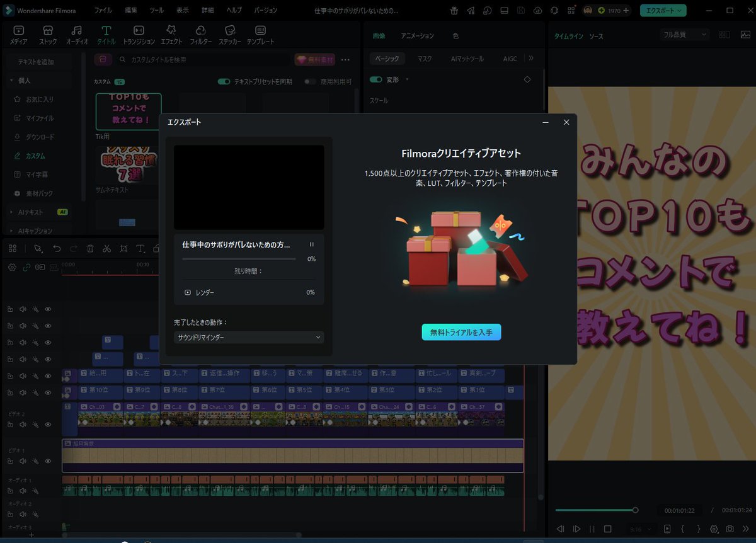Expand the AIキャプション section

(11, 231)
